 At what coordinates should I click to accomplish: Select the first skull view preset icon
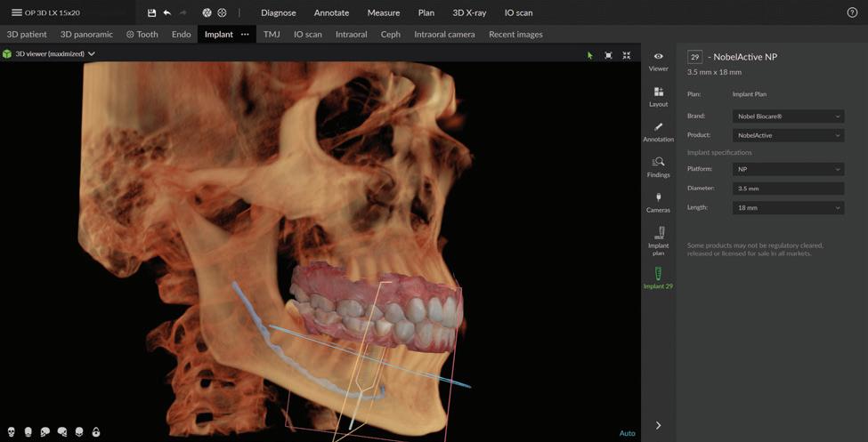point(12,432)
